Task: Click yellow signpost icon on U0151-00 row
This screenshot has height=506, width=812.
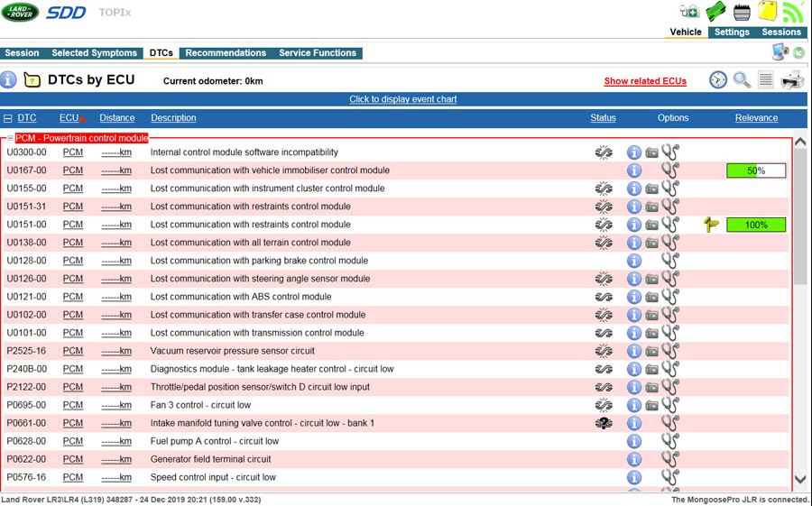Action: 712,225
